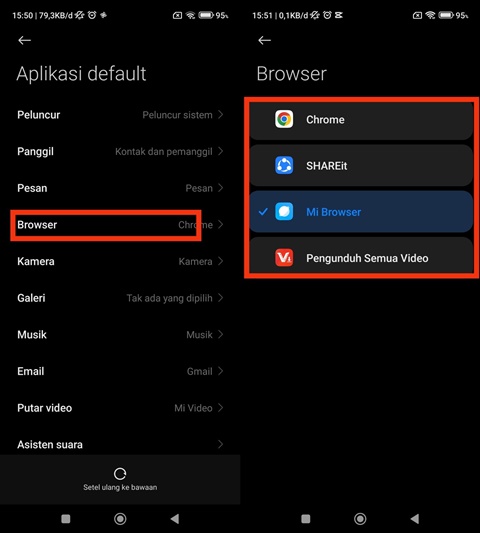The image size is (480, 533).
Task: Tap Wi-Fi icon in right status bar
Action: [430, 15]
